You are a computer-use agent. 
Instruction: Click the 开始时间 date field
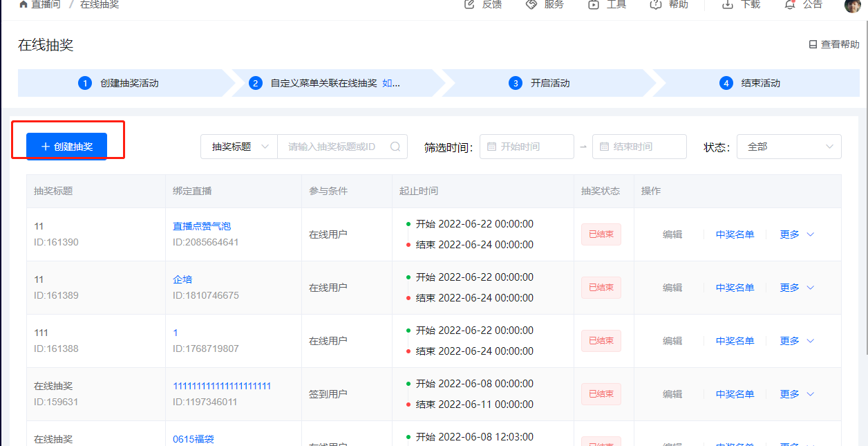coord(527,147)
